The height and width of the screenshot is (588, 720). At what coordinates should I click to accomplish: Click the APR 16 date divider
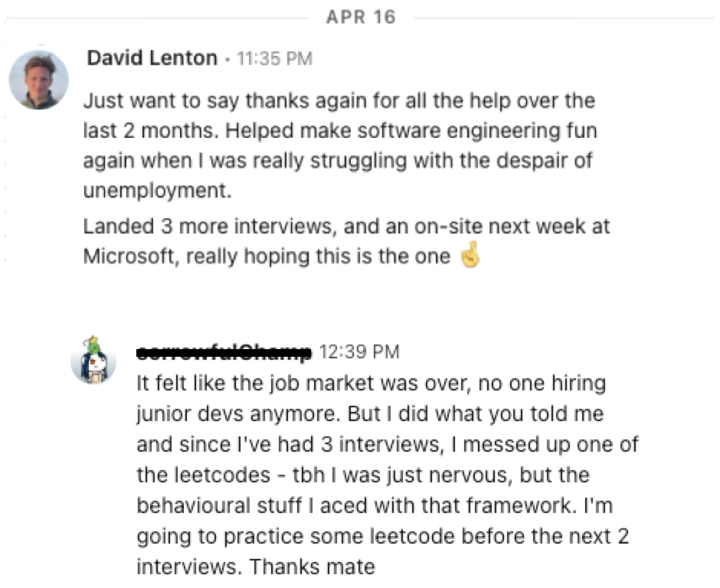coord(360,18)
